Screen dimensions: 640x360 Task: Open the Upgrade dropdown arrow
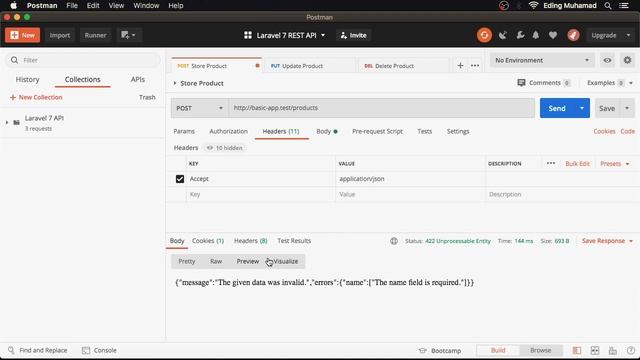pos(629,36)
